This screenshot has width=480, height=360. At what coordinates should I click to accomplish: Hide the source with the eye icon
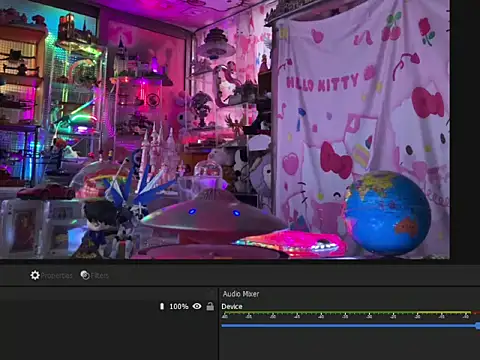tap(197, 306)
